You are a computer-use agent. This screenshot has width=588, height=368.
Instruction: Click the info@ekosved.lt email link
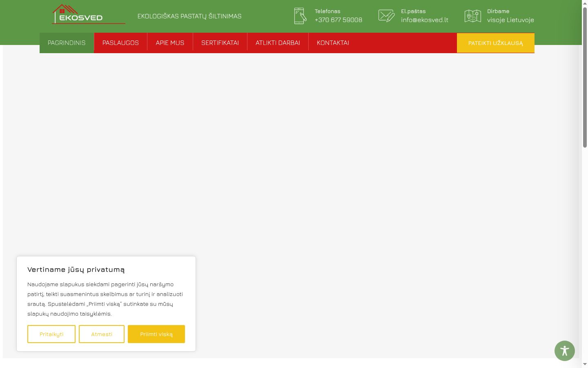tap(425, 20)
